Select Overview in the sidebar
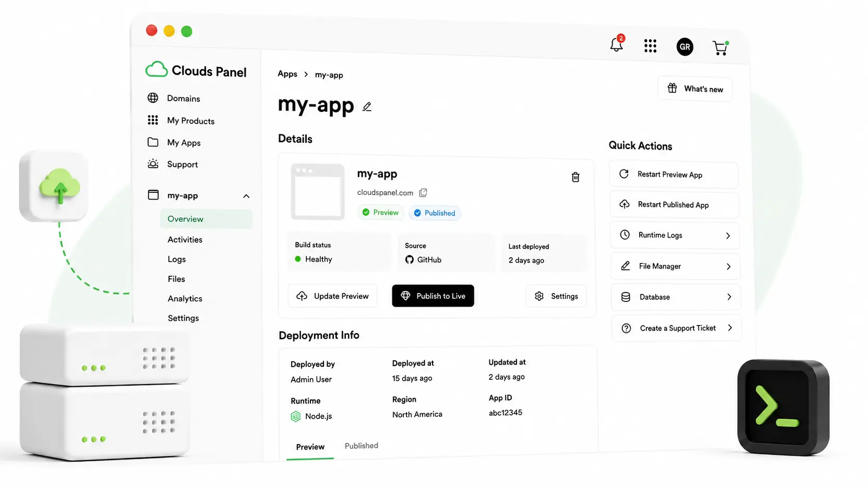This screenshot has height=489, width=868. click(x=206, y=219)
